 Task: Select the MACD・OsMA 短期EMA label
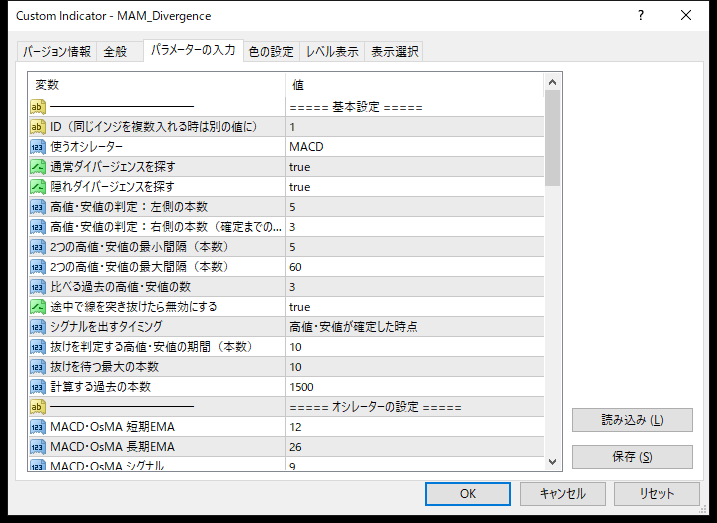[112, 427]
